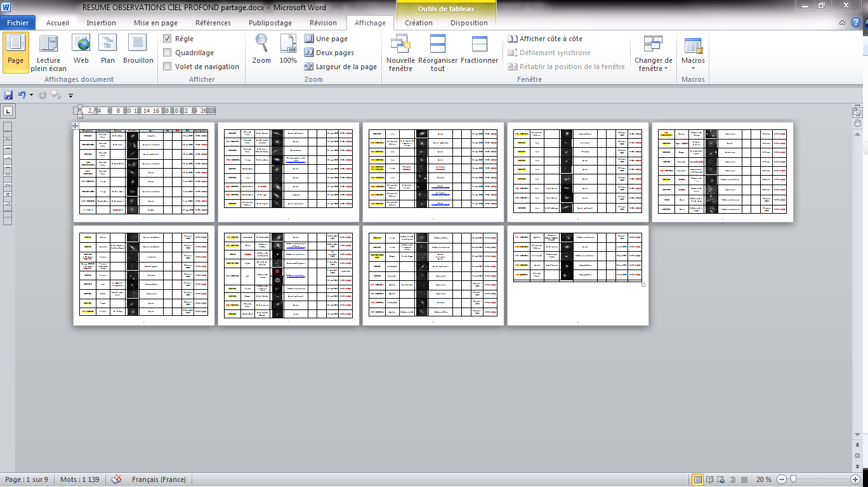Click word count 'Mots : 1 139'
The width and height of the screenshot is (868, 487).
click(80, 479)
